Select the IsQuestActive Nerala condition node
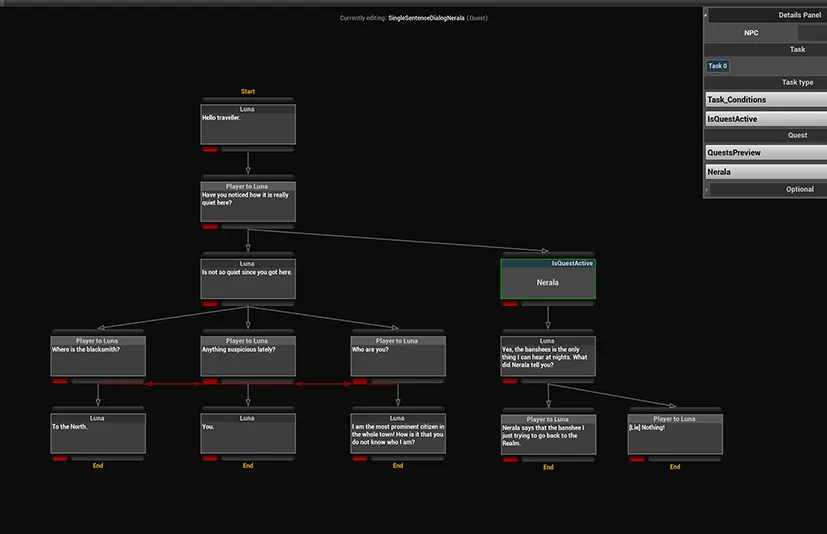This screenshot has height=534, width=827. pos(548,279)
